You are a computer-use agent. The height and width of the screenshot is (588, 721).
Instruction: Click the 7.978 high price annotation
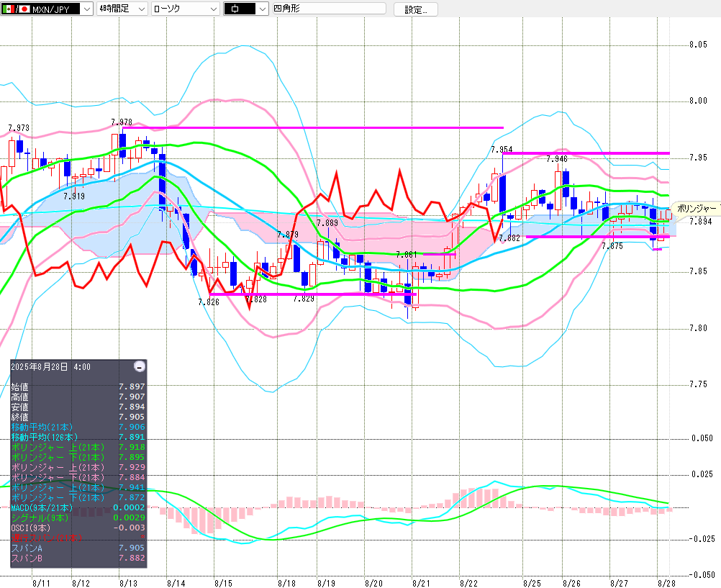point(122,122)
